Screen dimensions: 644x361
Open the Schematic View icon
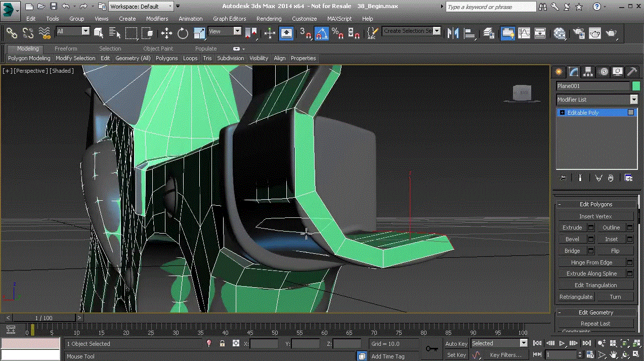[x=540, y=33]
